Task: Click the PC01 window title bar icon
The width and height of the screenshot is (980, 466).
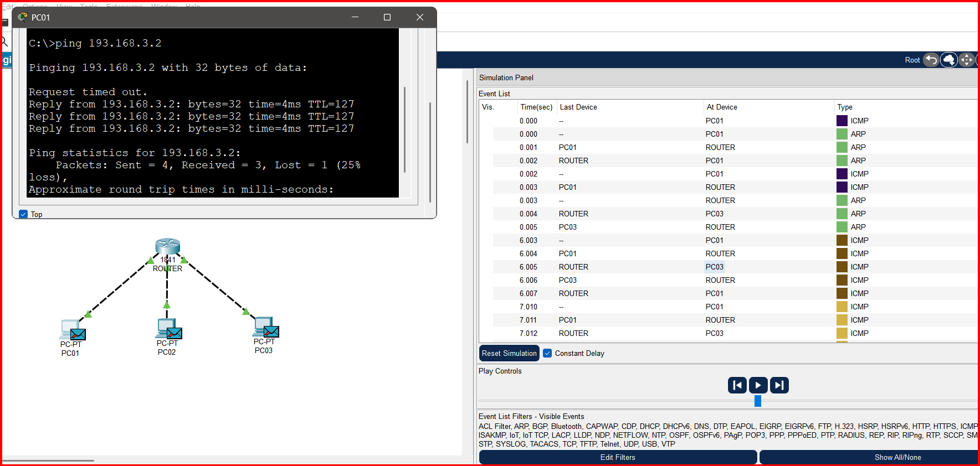Action: click(x=23, y=17)
